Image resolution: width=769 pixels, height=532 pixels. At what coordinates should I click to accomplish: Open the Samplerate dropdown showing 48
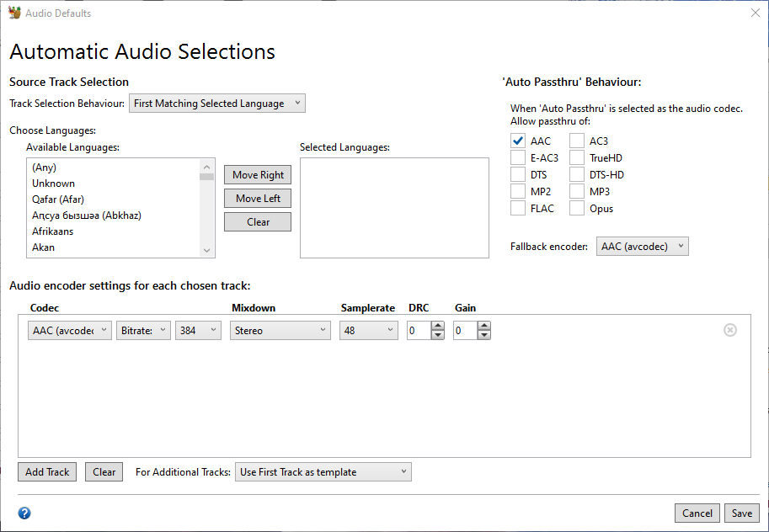point(368,331)
